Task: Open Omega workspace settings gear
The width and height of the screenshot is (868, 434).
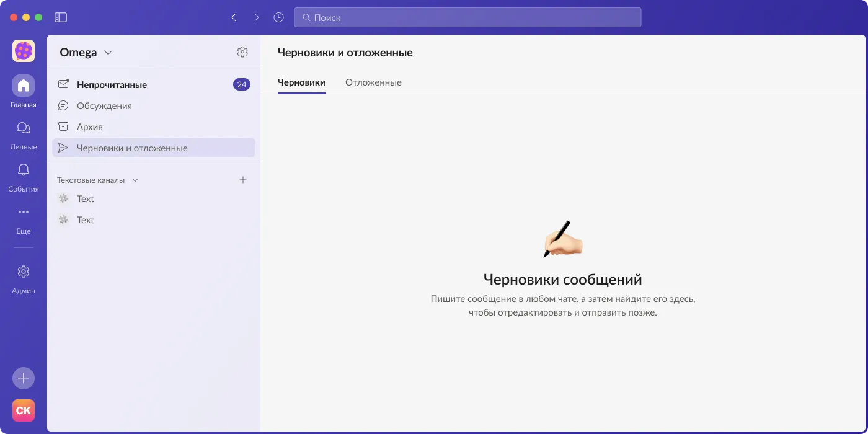Action: tap(242, 52)
